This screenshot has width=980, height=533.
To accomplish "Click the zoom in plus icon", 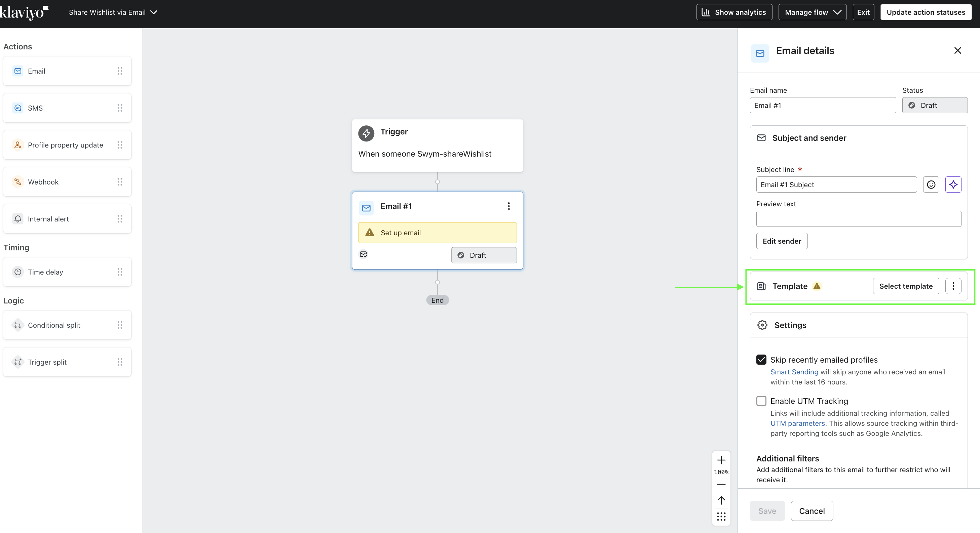I will (x=721, y=460).
